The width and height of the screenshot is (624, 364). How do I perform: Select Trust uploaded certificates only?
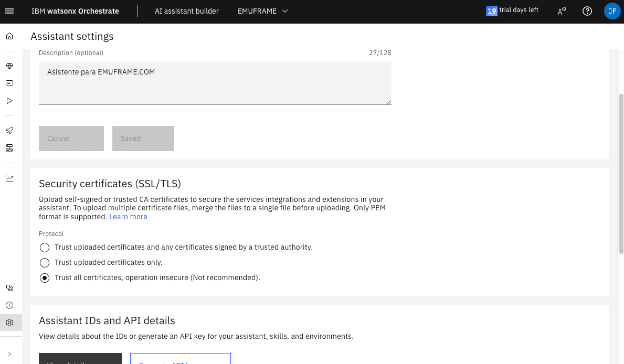tap(45, 263)
